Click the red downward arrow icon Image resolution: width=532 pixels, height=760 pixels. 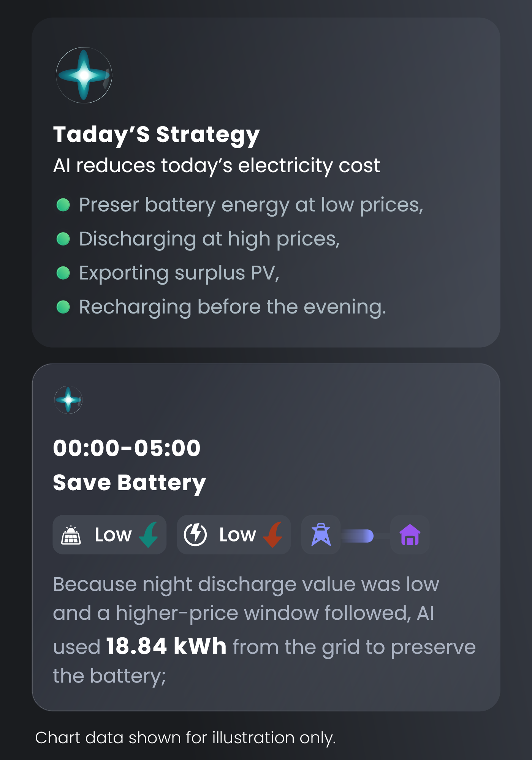point(273,535)
